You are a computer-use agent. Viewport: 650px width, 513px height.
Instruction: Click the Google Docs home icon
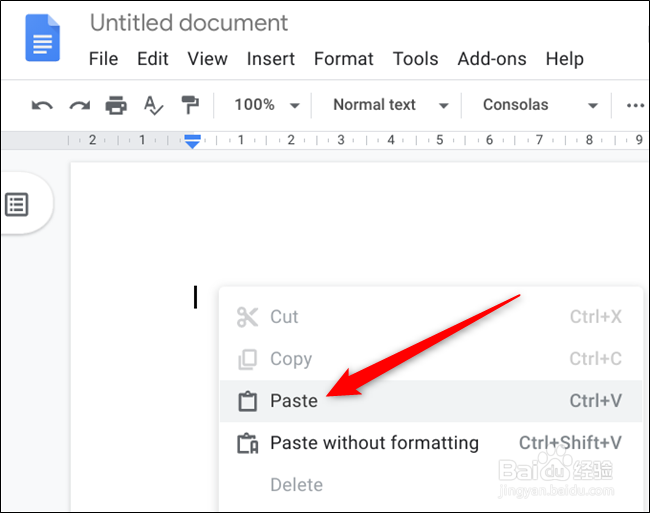click(43, 42)
